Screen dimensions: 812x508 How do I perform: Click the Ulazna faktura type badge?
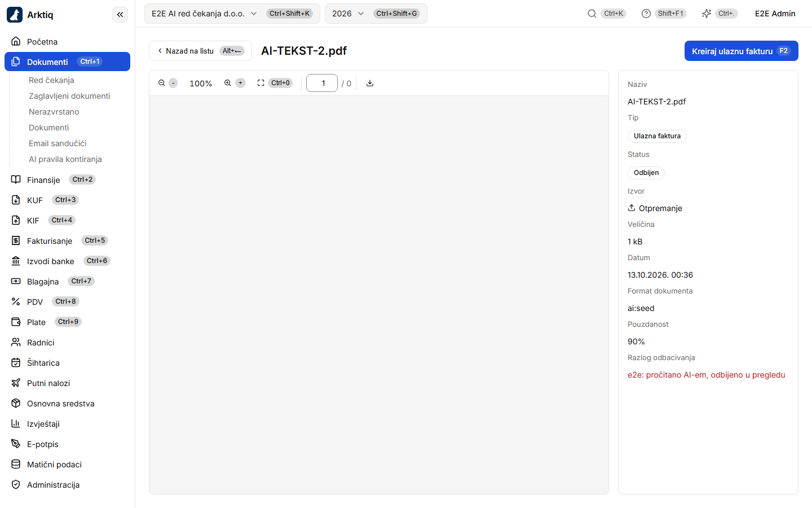coord(657,136)
